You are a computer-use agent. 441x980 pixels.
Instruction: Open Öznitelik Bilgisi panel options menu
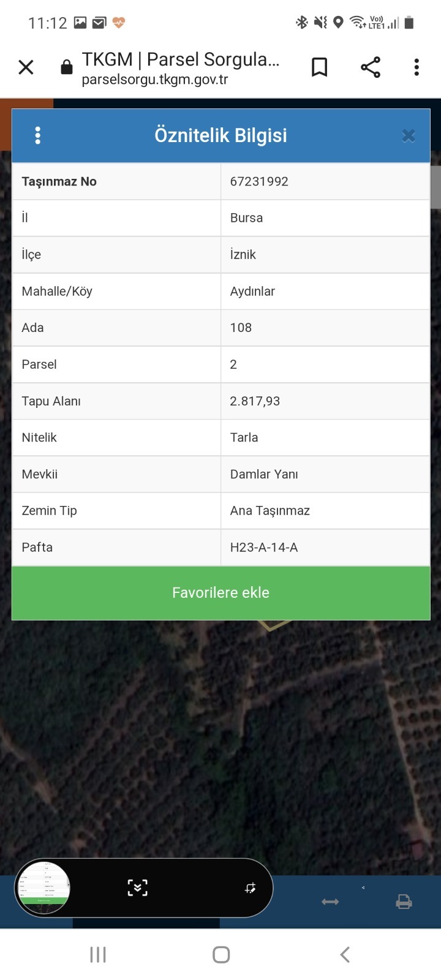(x=38, y=135)
